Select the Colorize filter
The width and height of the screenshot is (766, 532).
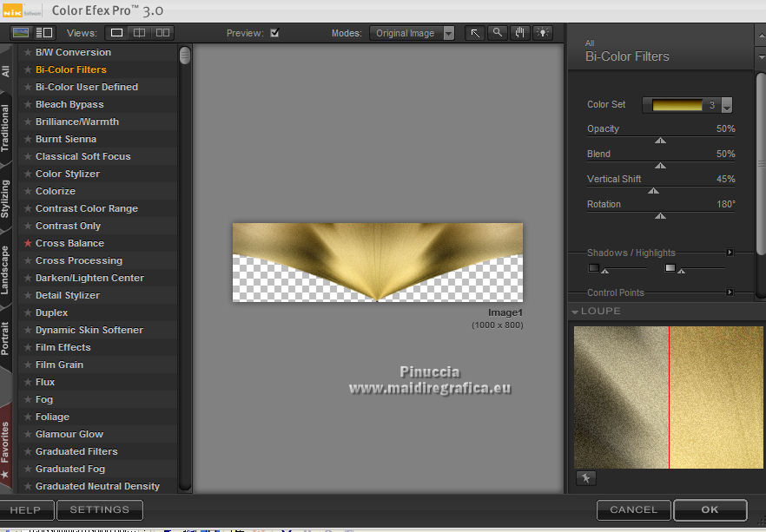click(x=56, y=191)
